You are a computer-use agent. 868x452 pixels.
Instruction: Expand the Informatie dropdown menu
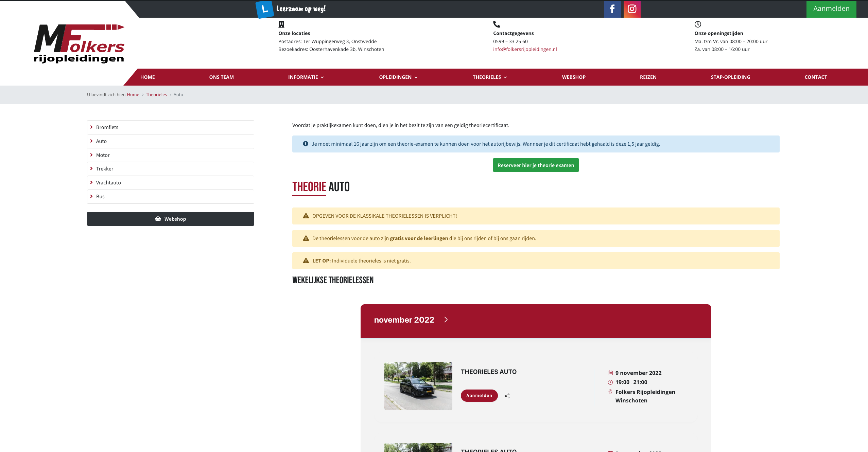[x=306, y=77]
